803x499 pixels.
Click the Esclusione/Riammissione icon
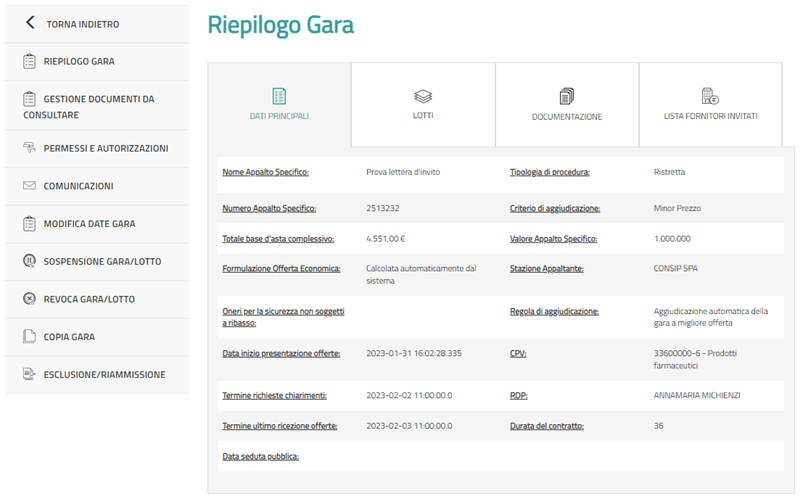pos(29,374)
